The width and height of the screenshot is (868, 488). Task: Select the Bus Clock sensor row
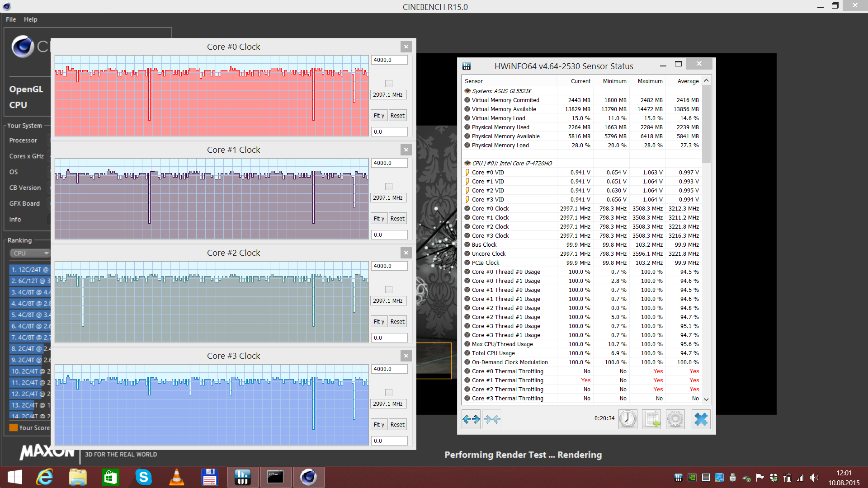[x=582, y=245]
